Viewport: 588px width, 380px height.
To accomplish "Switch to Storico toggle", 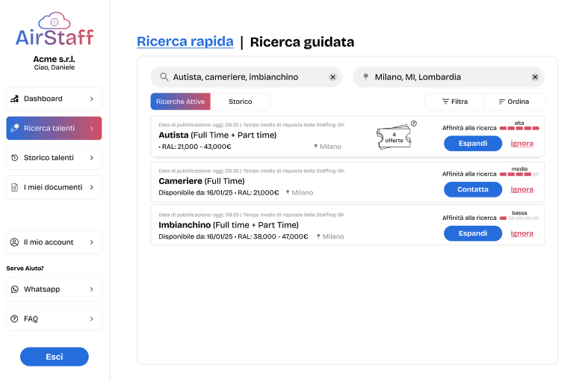I will click(x=240, y=102).
